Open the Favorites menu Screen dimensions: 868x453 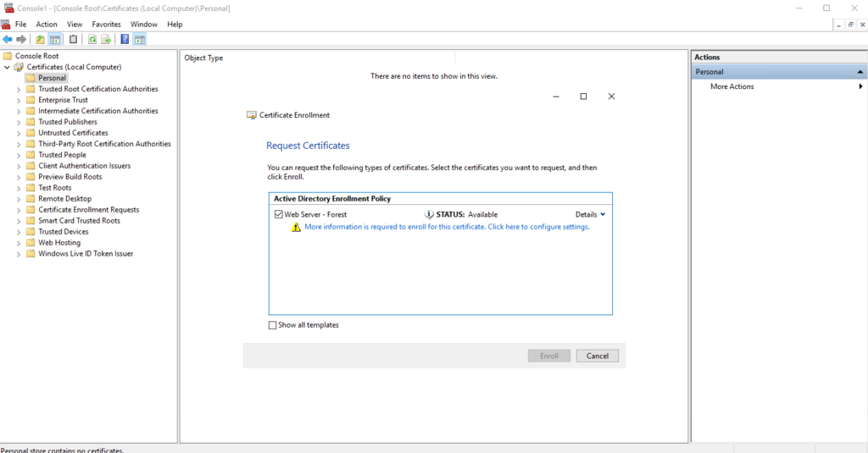click(106, 25)
